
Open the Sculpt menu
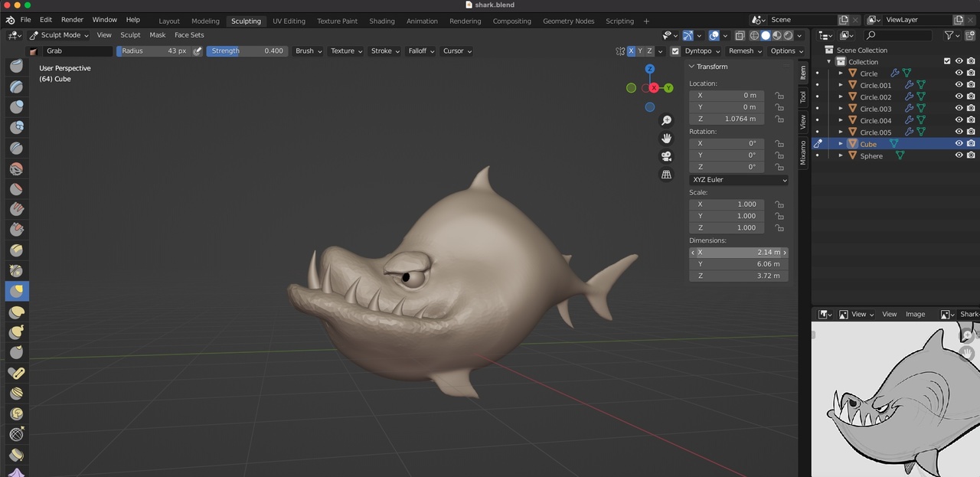pyautogui.click(x=130, y=34)
